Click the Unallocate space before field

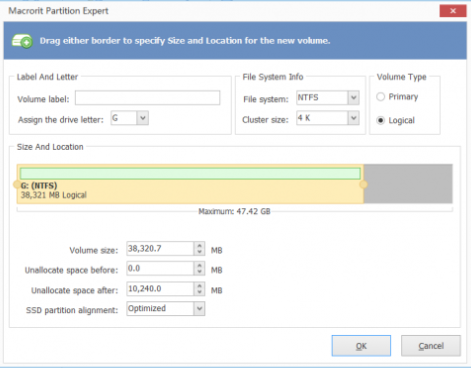pos(160,268)
